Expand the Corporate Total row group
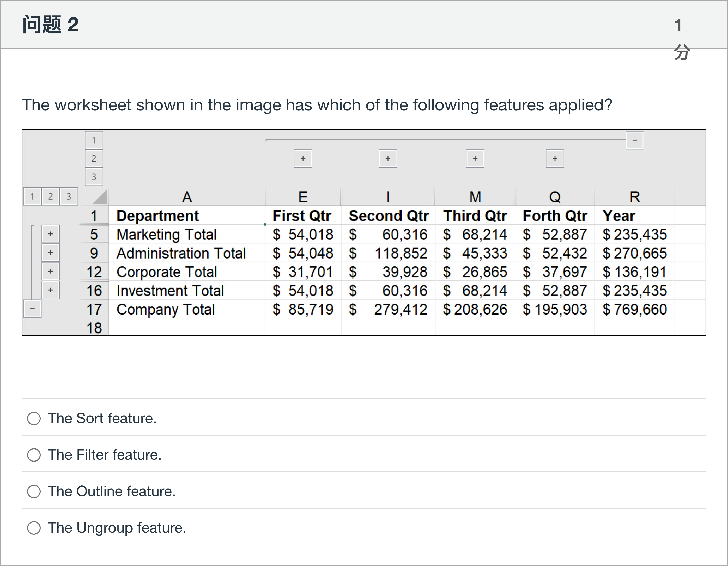 (x=51, y=271)
